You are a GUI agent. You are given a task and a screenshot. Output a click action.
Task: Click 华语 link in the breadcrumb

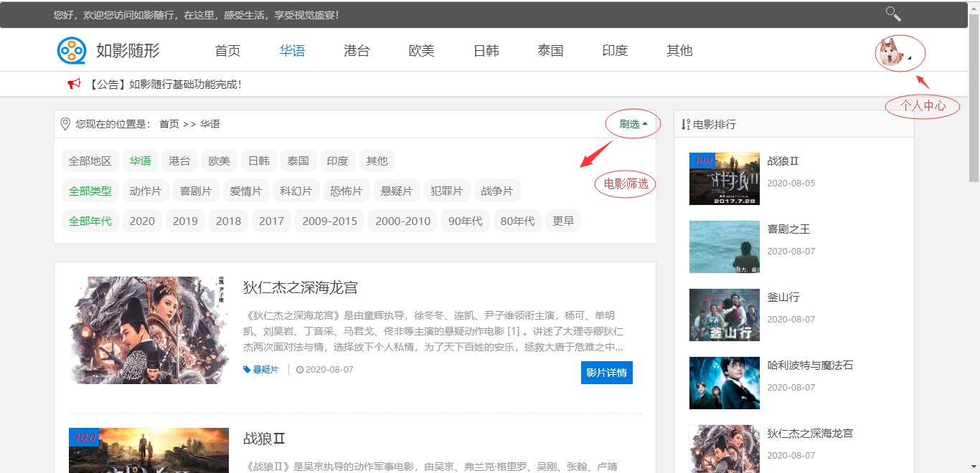(x=210, y=124)
